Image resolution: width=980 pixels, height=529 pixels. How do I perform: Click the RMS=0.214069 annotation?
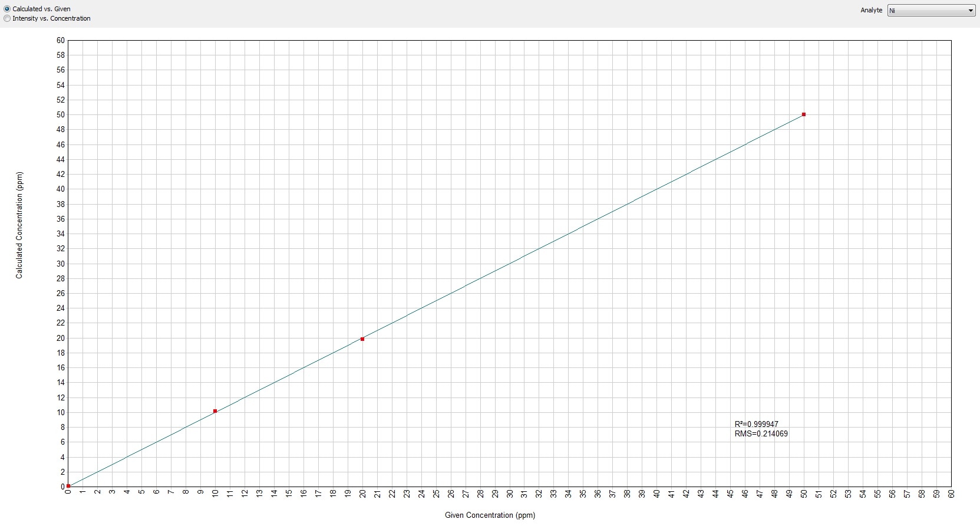[761, 433]
